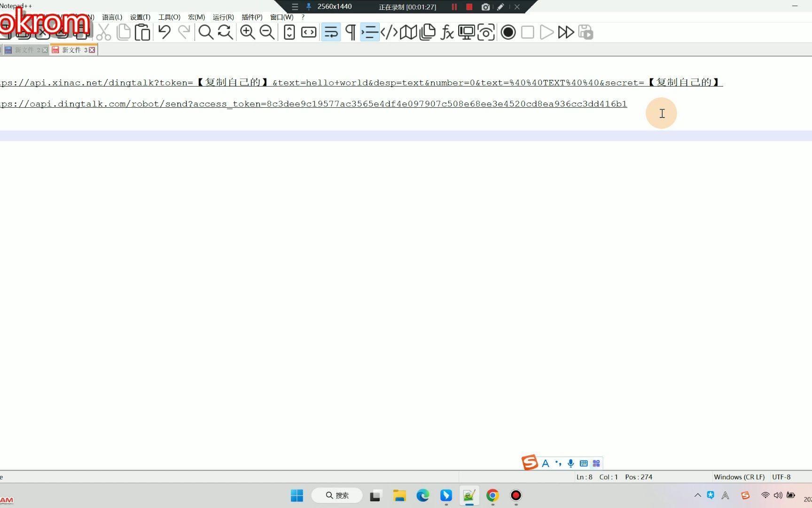Open the ? help menu
Screen dimensions: 812x508
(303, 17)
